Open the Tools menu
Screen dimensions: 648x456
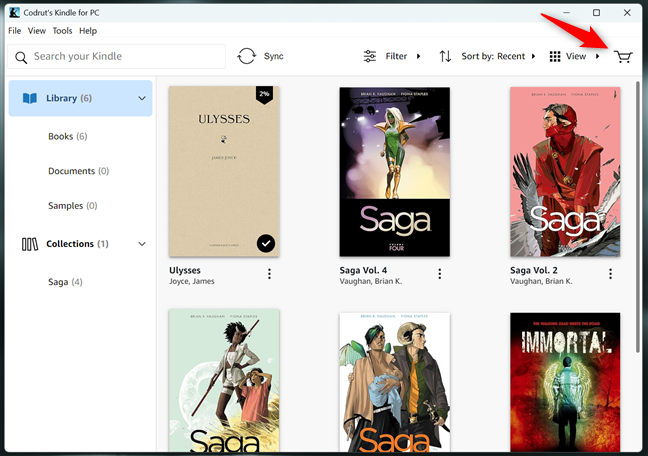(62, 31)
